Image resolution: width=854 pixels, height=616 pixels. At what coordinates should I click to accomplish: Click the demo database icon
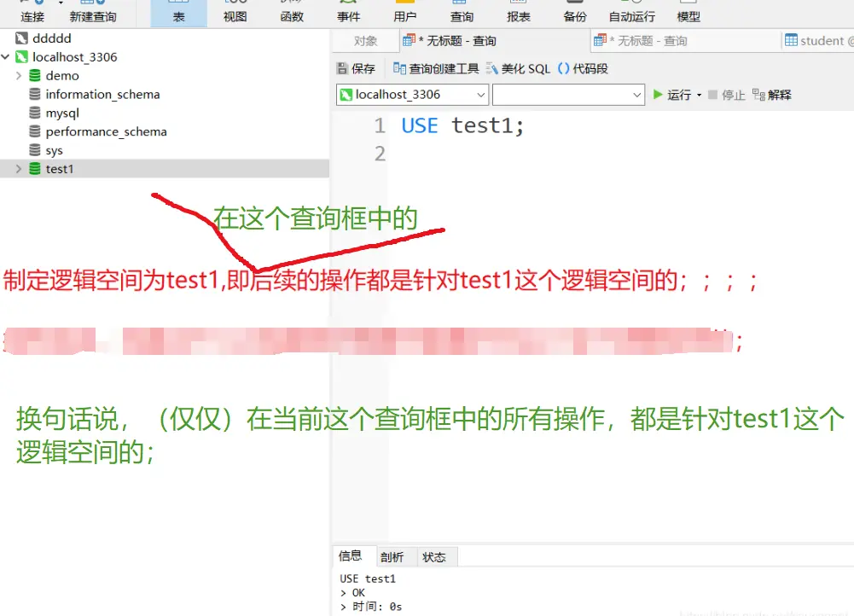point(34,75)
